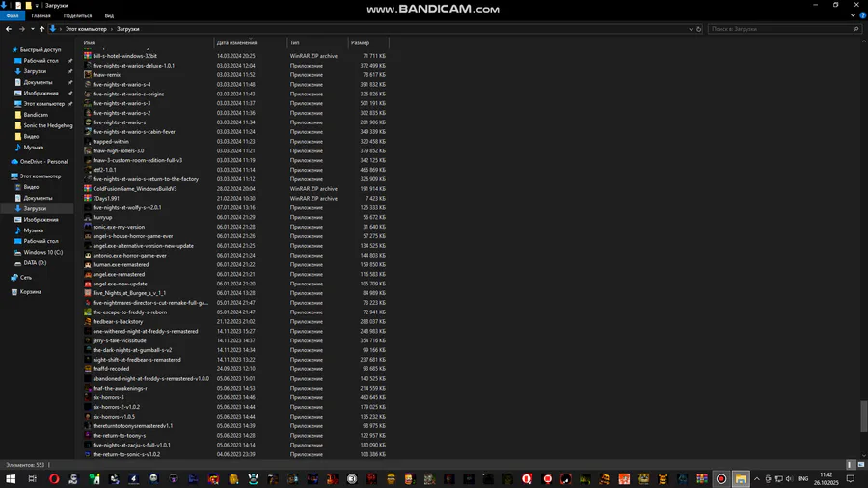Show hidden tray icons chevron

tap(757, 479)
